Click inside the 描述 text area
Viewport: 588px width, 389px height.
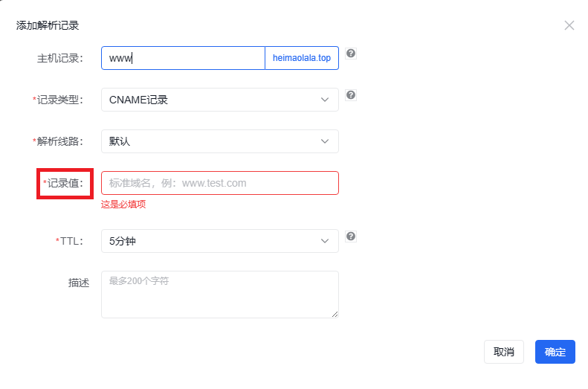219,294
